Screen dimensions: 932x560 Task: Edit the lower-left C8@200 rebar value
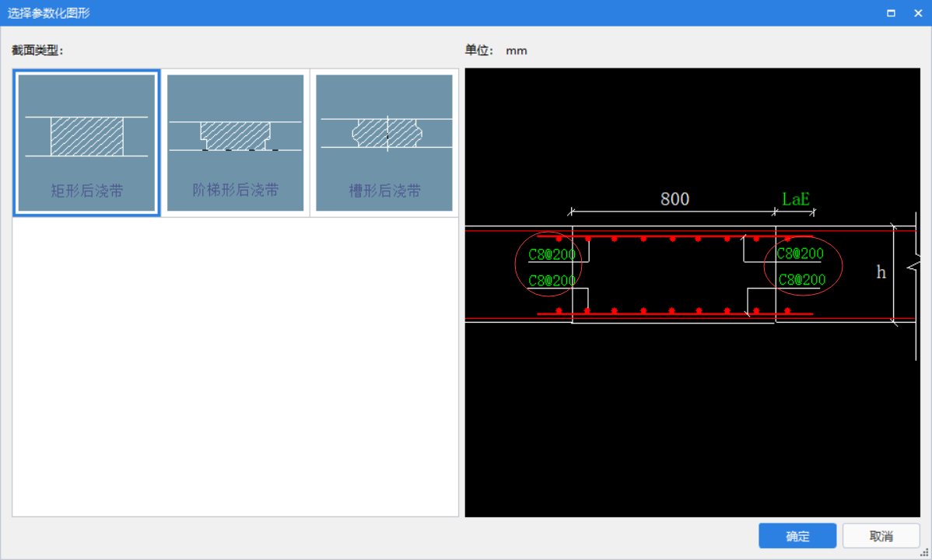click(552, 281)
